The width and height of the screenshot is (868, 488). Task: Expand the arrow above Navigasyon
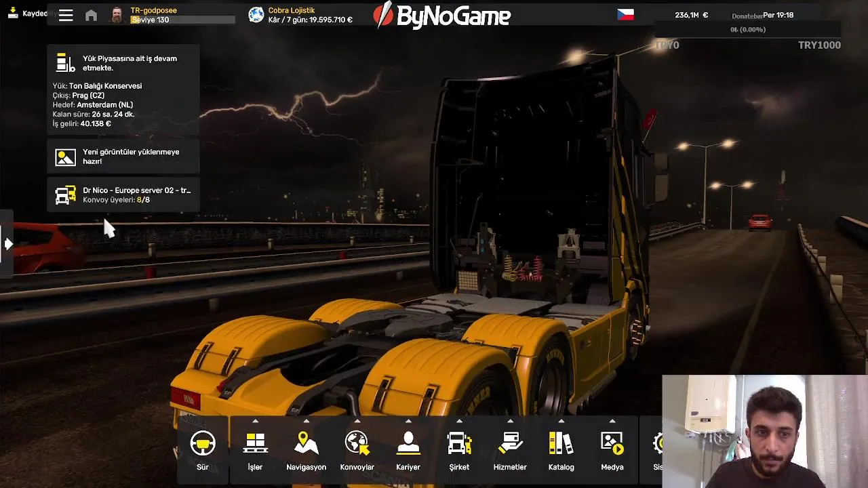tap(306, 421)
